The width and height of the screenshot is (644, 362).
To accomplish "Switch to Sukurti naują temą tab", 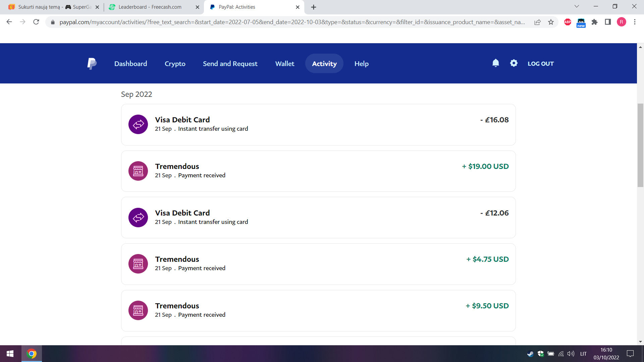I will [50, 7].
